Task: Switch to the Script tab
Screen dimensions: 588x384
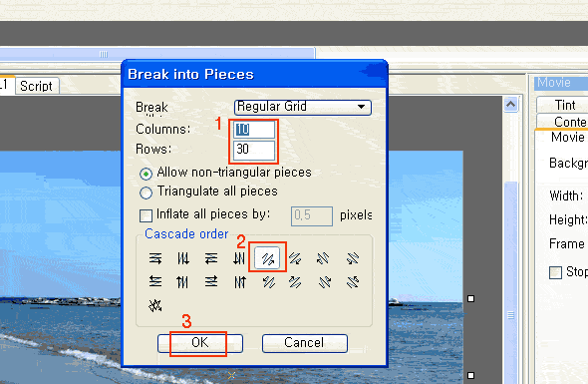Action: coord(37,86)
